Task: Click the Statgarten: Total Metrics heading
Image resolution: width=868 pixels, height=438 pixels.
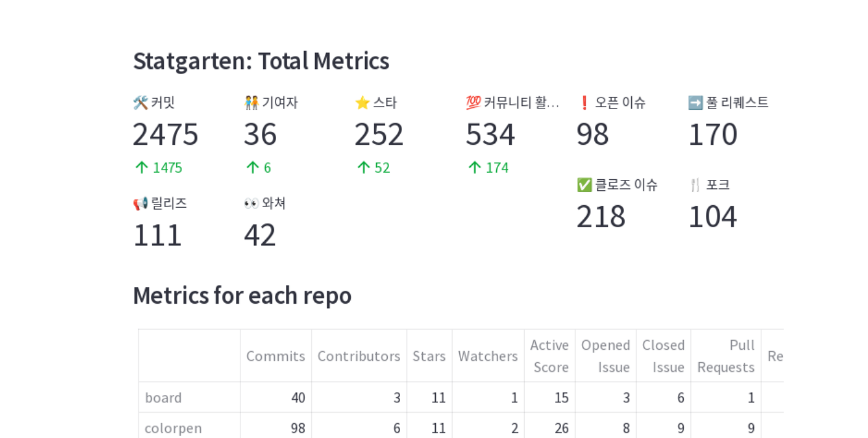Action: (261, 61)
